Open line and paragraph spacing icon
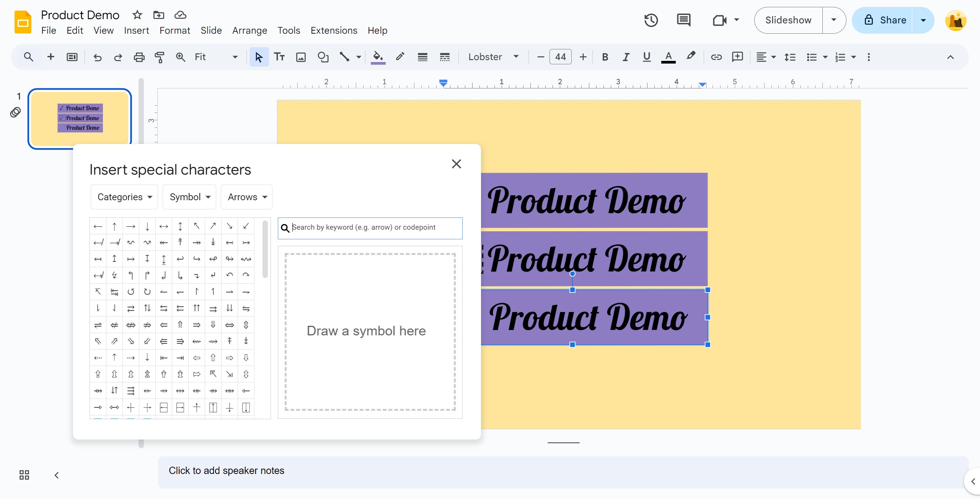The image size is (980, 500). coord(790,57)
